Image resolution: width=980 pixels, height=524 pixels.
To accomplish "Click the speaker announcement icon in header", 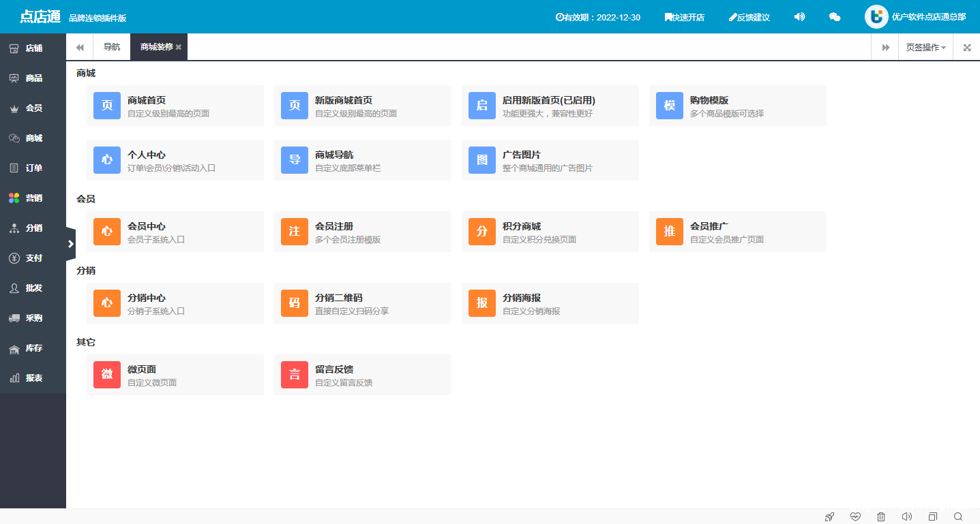I will tap(799, 17).
